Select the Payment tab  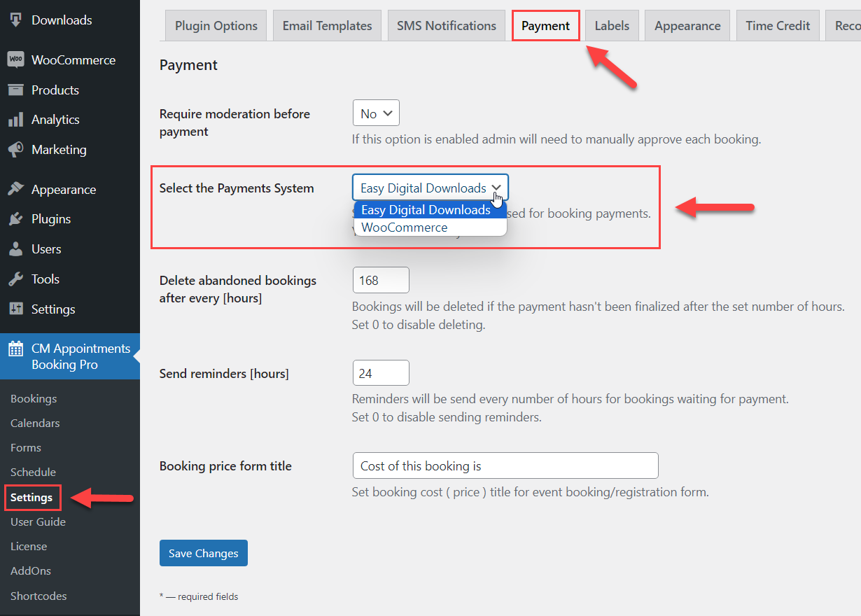click(x=546, y=26)
